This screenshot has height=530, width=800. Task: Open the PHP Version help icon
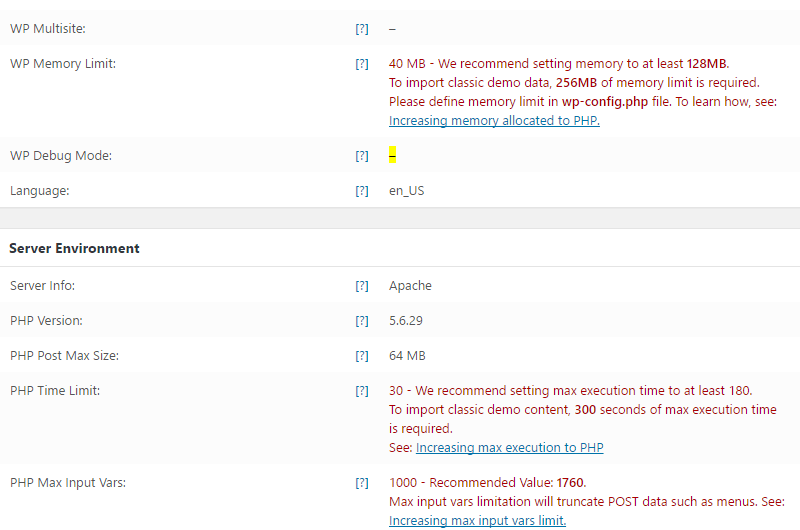pyautogui.click(x=362, y=321)
